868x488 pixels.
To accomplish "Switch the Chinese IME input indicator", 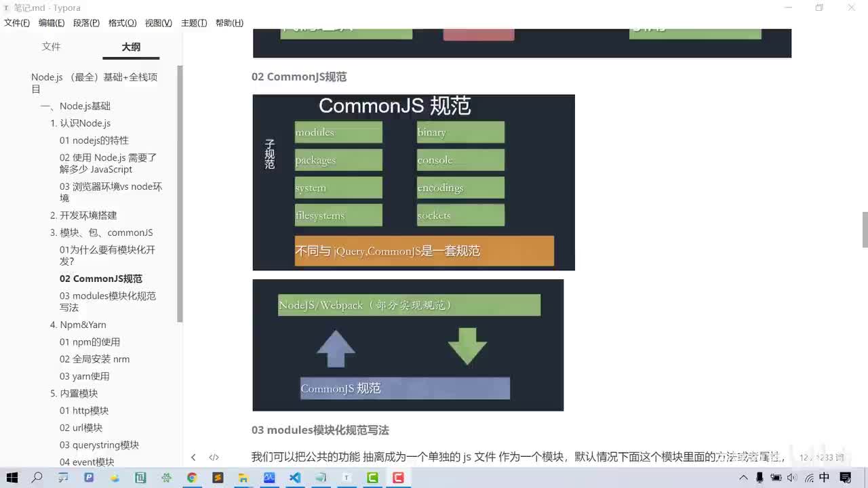I will (x=825, y=478).
